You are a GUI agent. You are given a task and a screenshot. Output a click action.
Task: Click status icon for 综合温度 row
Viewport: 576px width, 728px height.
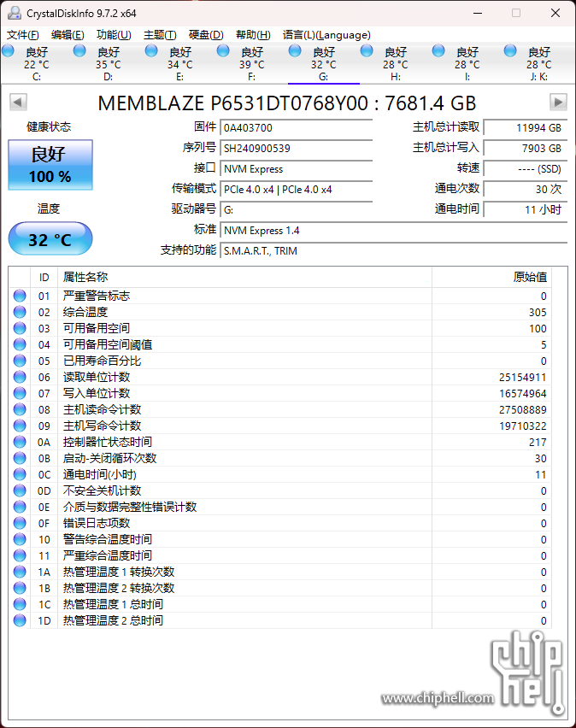click(x=20, y=312)
